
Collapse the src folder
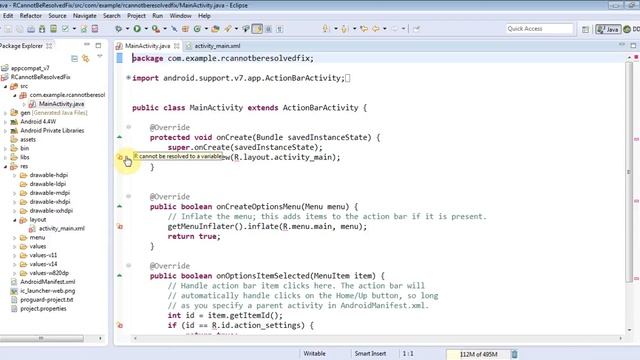point(5,86)
